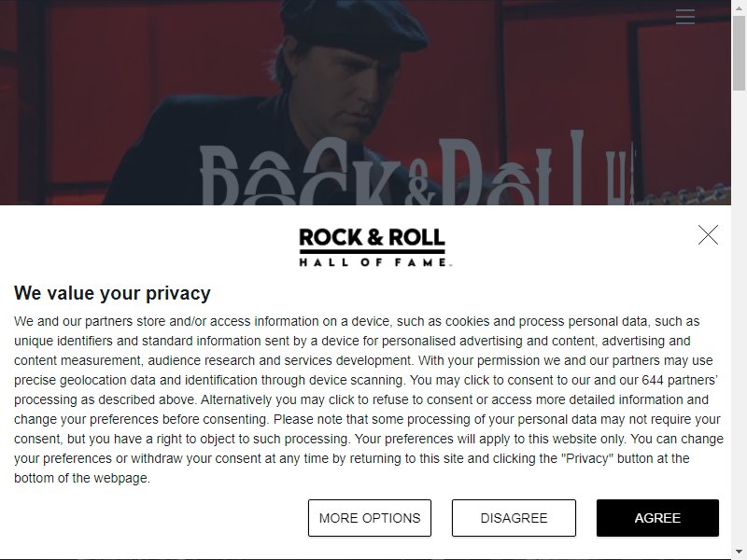
Task: Click the Rock & Roll Hall of Fame logo
Action: pos(372,247)
